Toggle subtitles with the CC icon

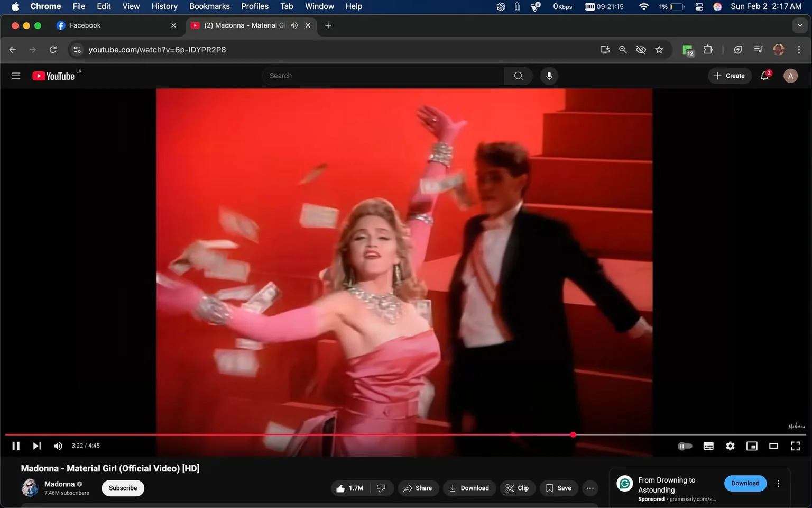[708, 446]
